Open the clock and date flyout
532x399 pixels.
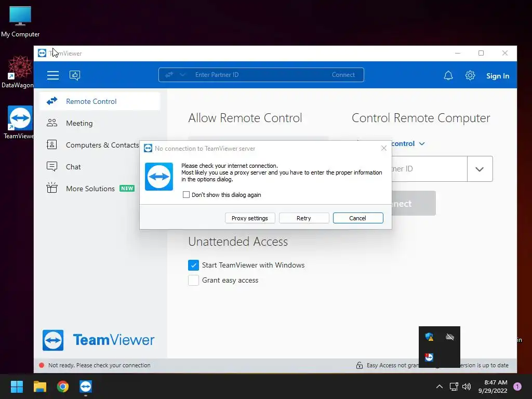(493, 387)
